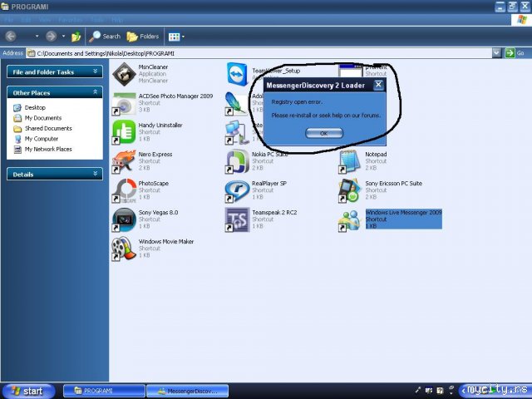Close the MessengerDiscovery 2 Loader dialog

[x=379, y=85]
